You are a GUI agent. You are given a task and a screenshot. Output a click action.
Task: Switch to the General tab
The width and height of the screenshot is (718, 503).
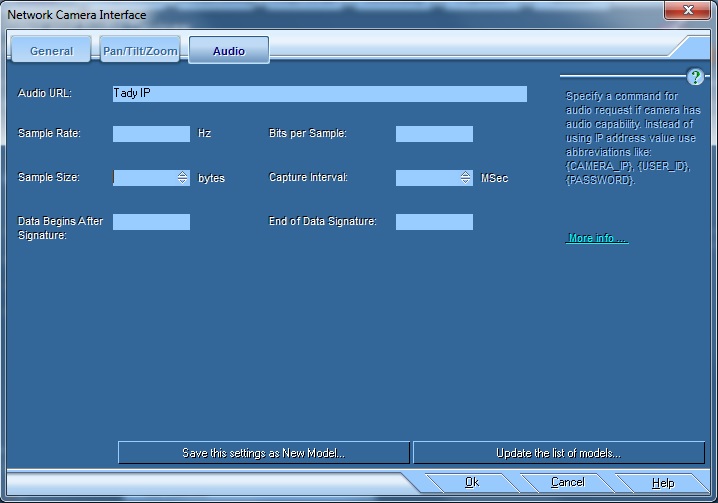coord(51,49)
